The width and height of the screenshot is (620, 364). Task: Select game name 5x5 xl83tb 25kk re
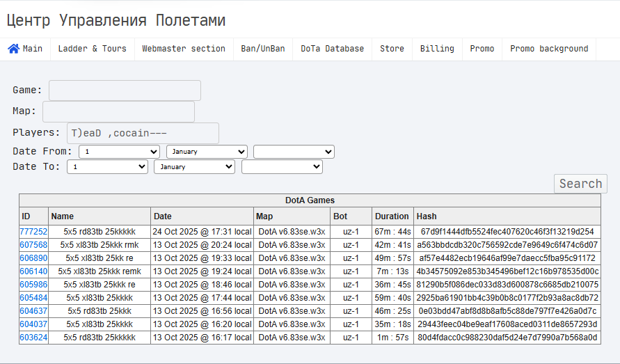[100, 258]
